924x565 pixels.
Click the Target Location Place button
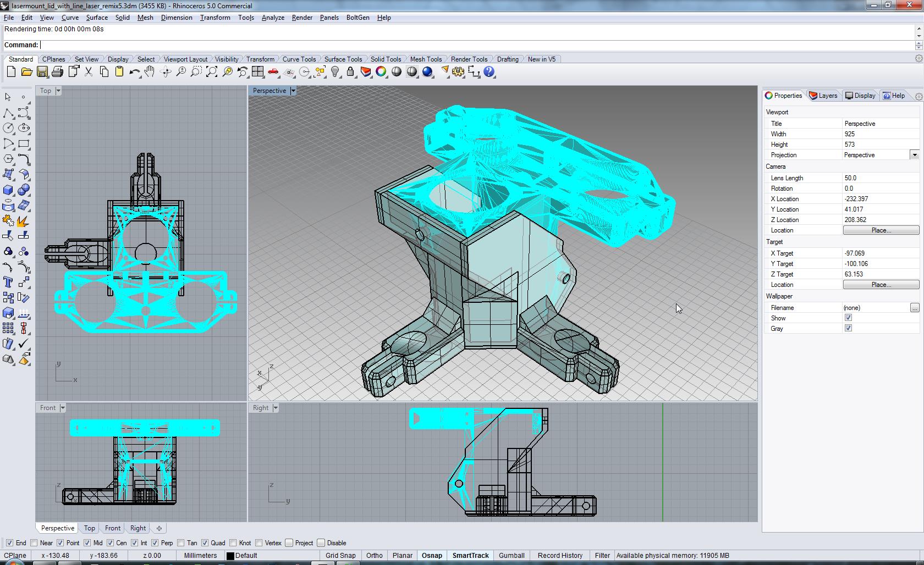point(881,285)
